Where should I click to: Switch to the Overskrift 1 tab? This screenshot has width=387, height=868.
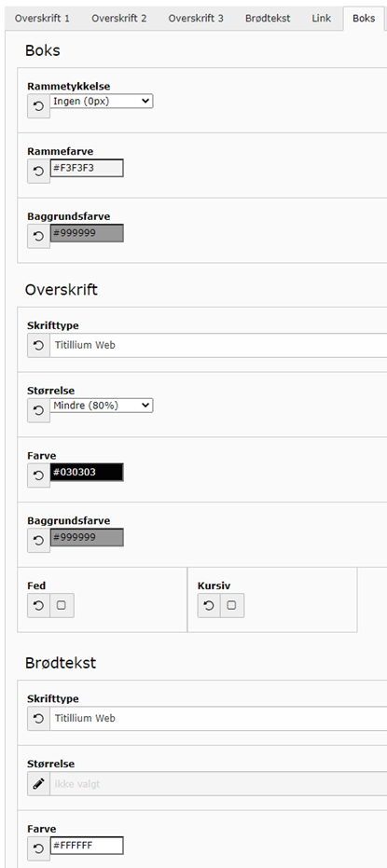pos(43,19)
